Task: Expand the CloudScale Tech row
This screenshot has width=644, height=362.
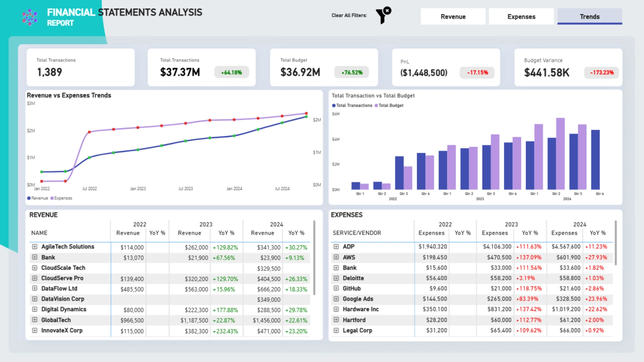Action: point(35,268)
